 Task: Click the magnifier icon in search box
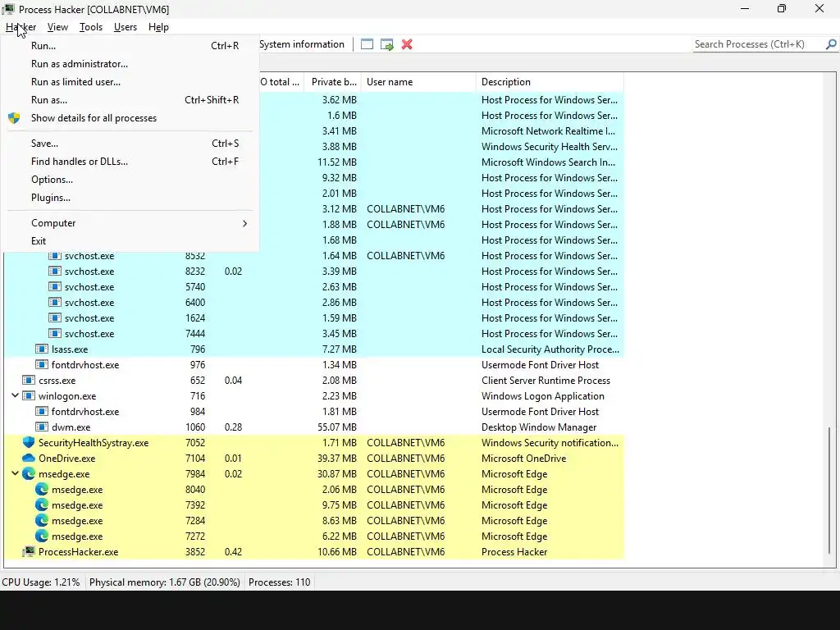tap(831, 44)
